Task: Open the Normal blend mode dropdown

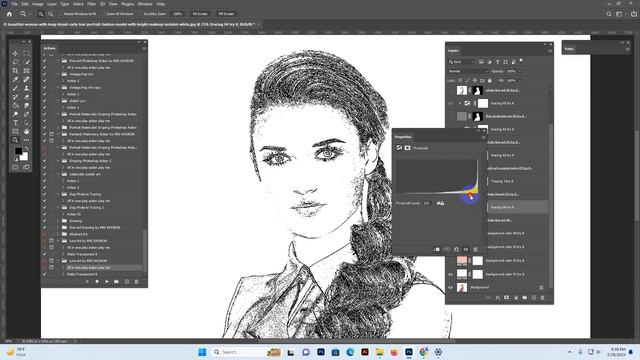Action: 468,71
